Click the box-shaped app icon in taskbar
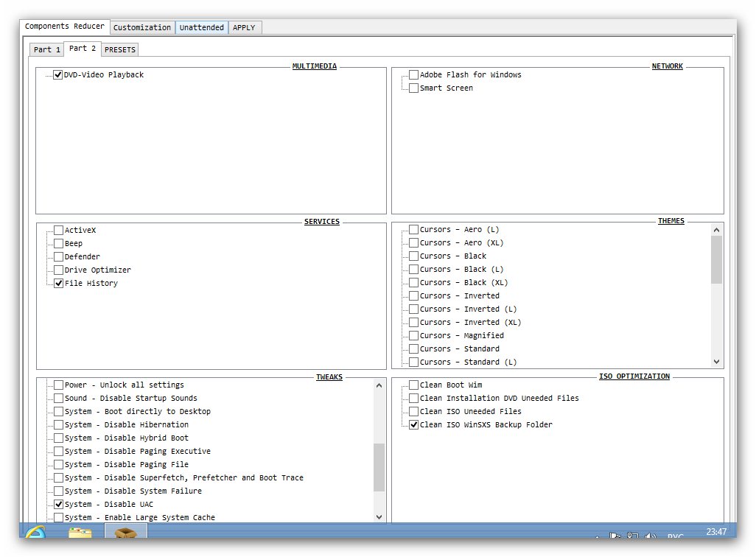756x557 pixels. point(125,533)
